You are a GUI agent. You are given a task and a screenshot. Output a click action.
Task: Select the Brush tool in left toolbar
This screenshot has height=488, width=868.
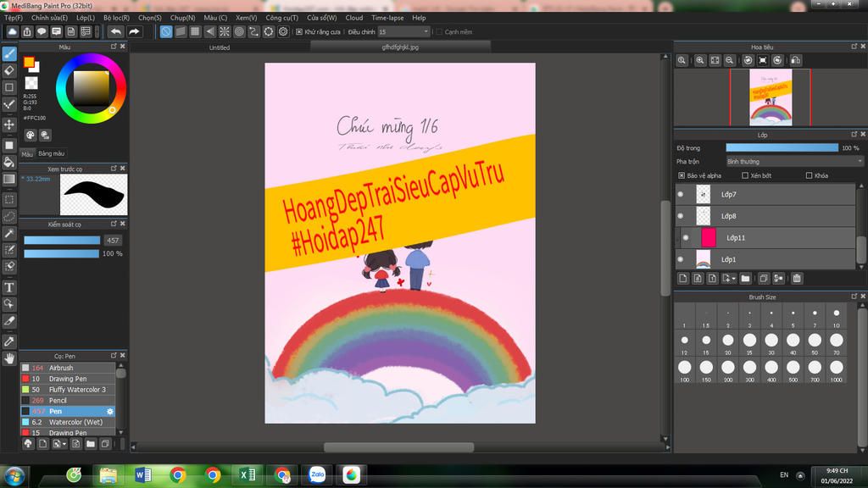coord(9,53)
